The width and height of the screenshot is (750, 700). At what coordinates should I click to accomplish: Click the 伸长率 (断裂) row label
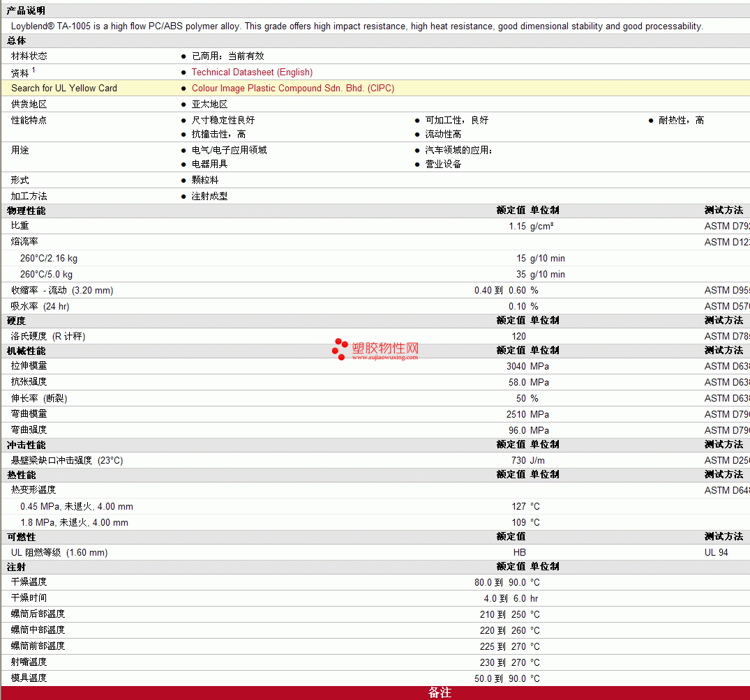point(39,399)
